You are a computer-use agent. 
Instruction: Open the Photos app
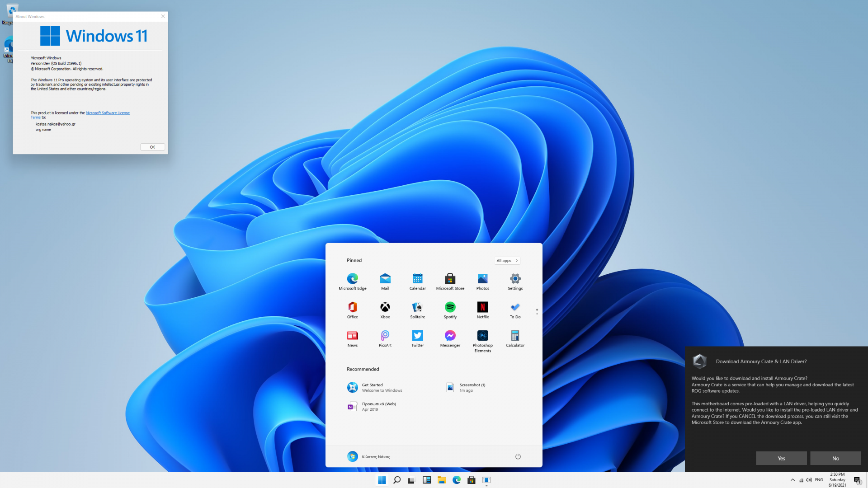point(483,282)
